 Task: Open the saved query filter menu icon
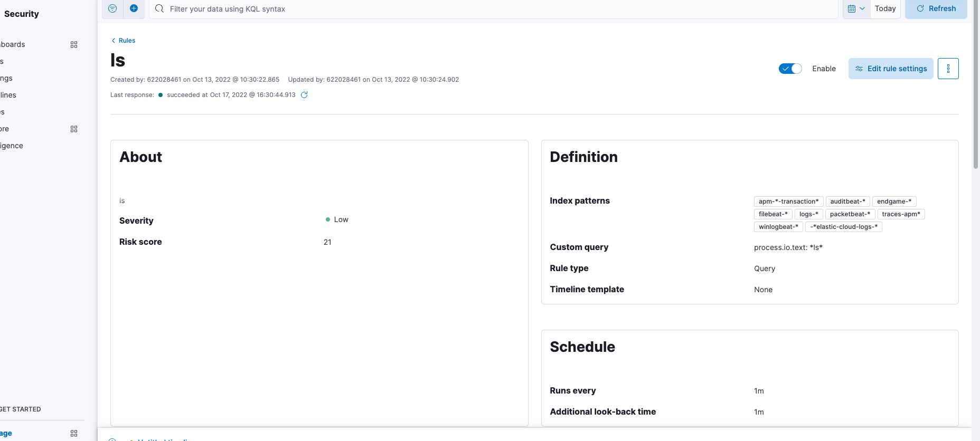pyautogui.click(x=112, y=8)
